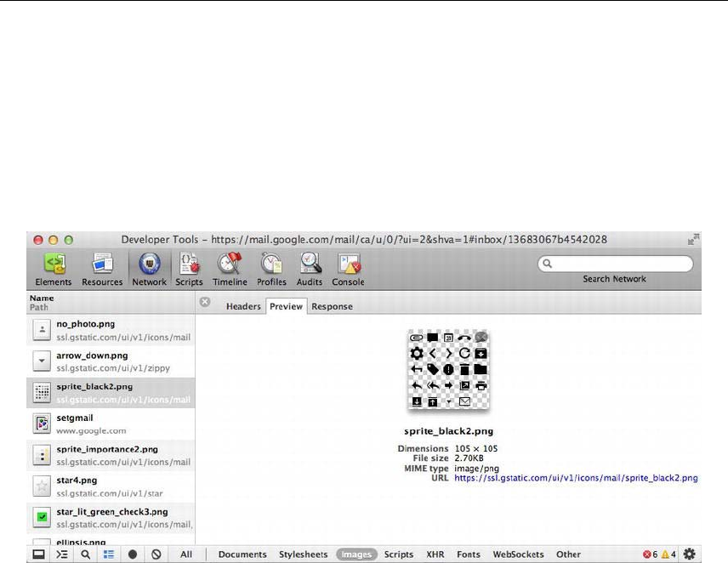Open the sprite_black2.png URL link
The image size is (728, 563).
click(576, 478)
